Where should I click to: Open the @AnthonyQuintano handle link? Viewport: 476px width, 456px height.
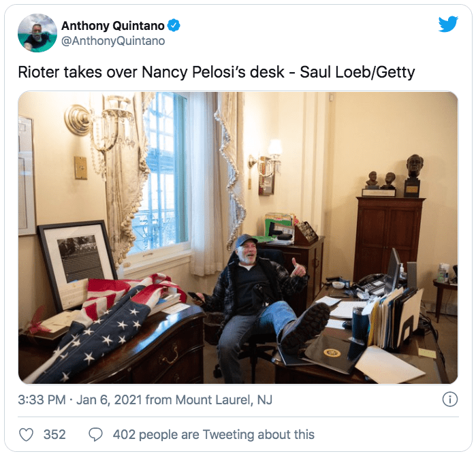tap(113, 41)
